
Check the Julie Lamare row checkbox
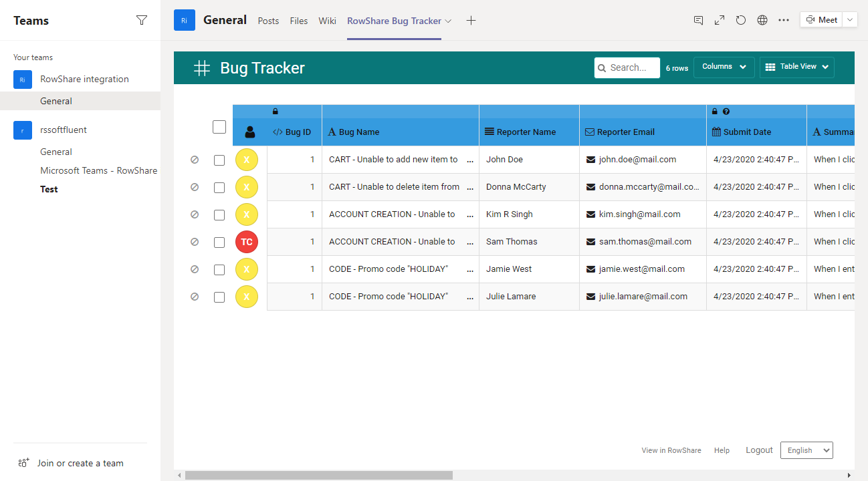tap(219, 297)
